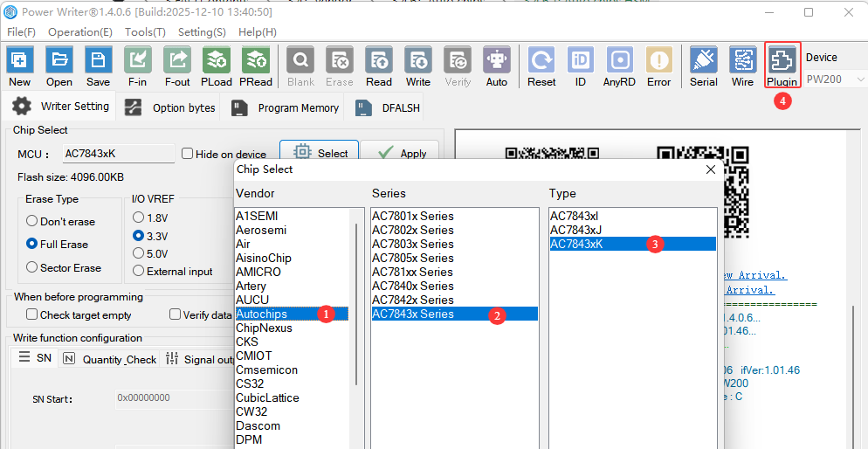Choose the 1.8V I/O VREF option
Image resolution: width=868 pixels, height=449 pixels.
(x=138, y=217)
